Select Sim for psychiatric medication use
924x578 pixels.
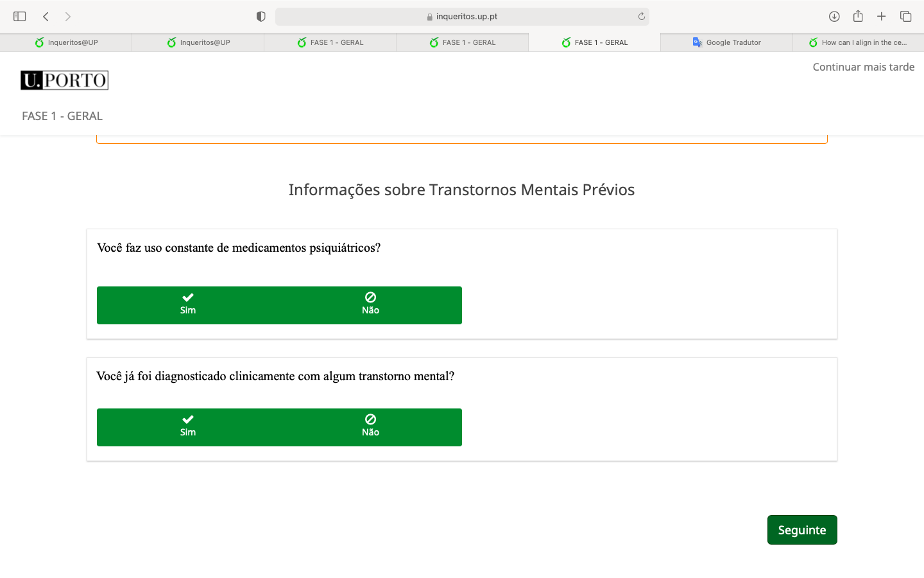[x=188, y=305]
